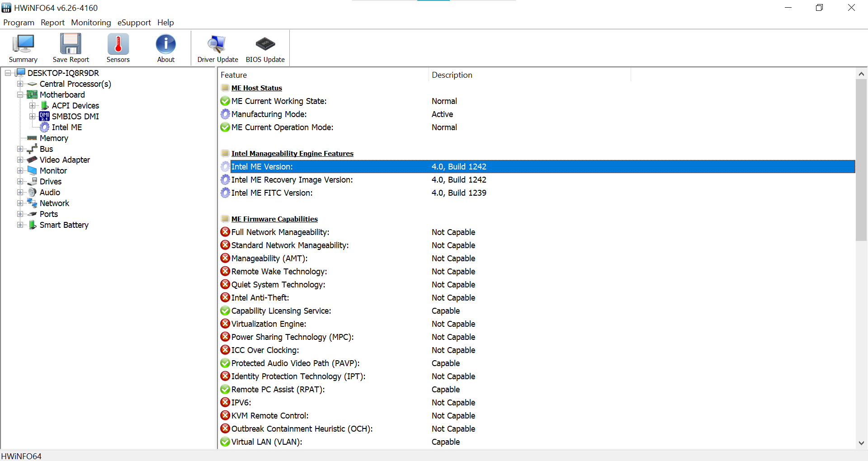Click the Monitor icon in tree
The image size is (868, 461).
tap(32, 170)
